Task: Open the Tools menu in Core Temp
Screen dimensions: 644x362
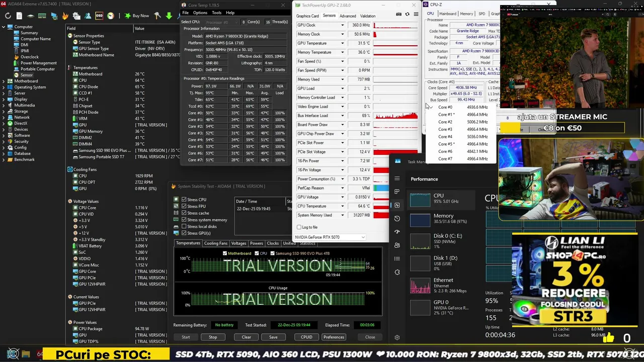Action: tap(216, 13)
